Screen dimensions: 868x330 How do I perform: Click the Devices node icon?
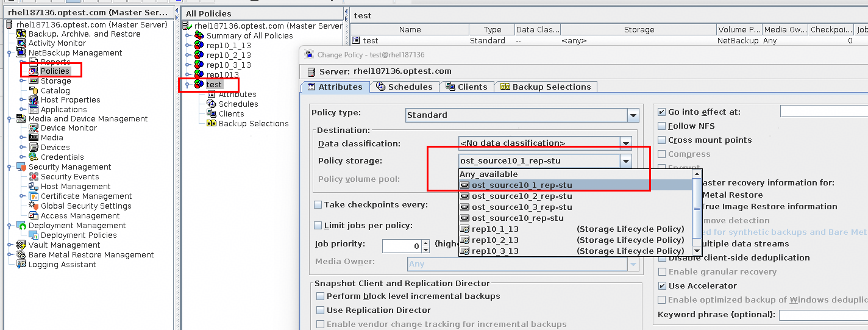coord(34,148)
